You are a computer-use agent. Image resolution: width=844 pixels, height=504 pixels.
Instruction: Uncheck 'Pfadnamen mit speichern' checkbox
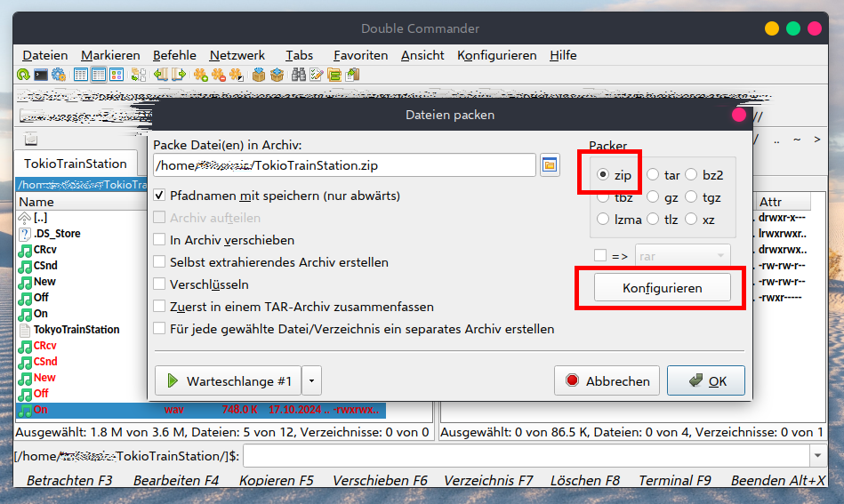[160, 196]
